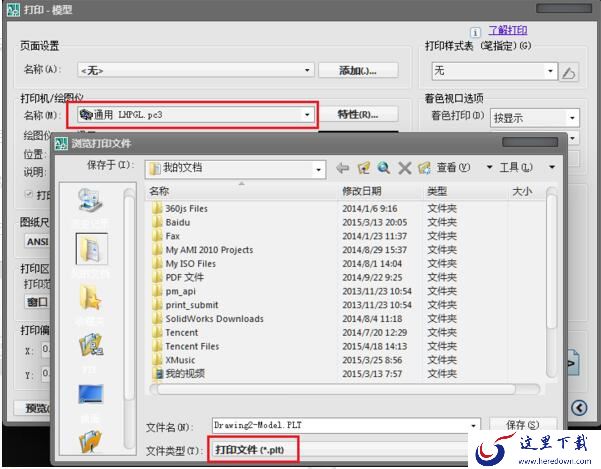
Task: Open the History place in left sidebar
Action: [x=90, y=200]
